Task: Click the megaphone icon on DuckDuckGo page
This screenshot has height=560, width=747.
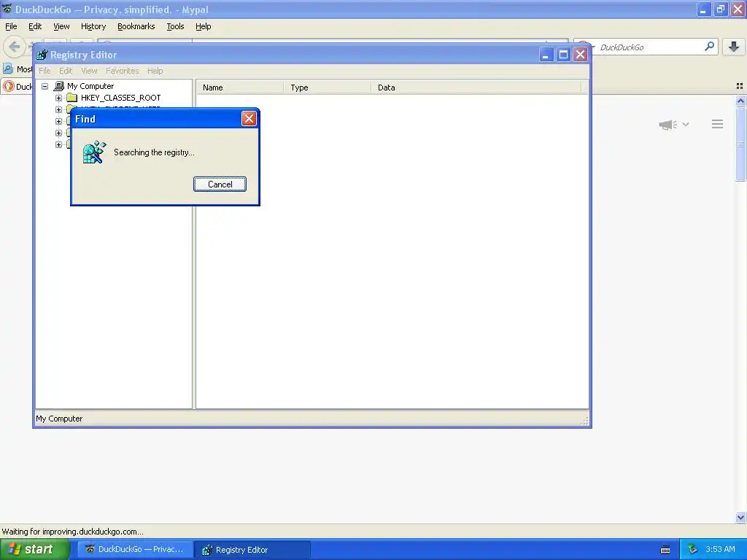Action: (668, 125)
